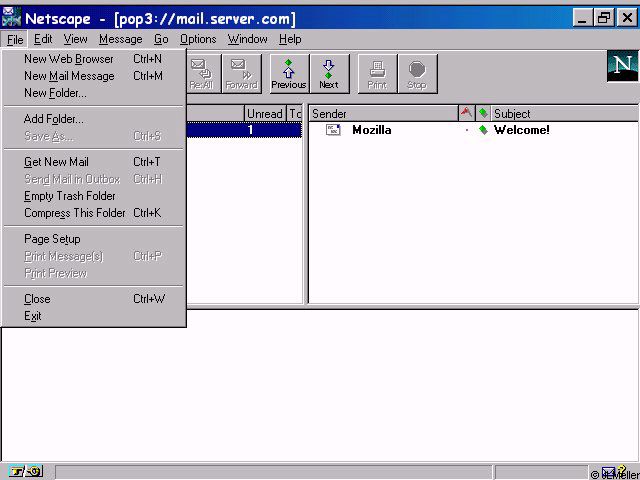Click the envelope icon beside Mozilla
This screenshot has height=480, width=640.
pyautogui.click(x=333, y=130)
